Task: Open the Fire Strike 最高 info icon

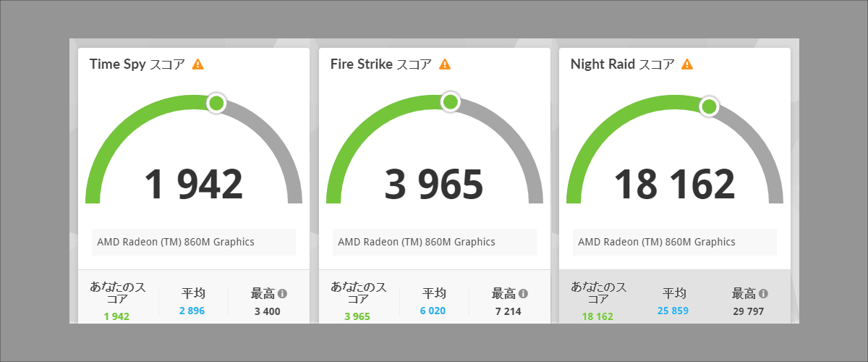Action: 523,294
